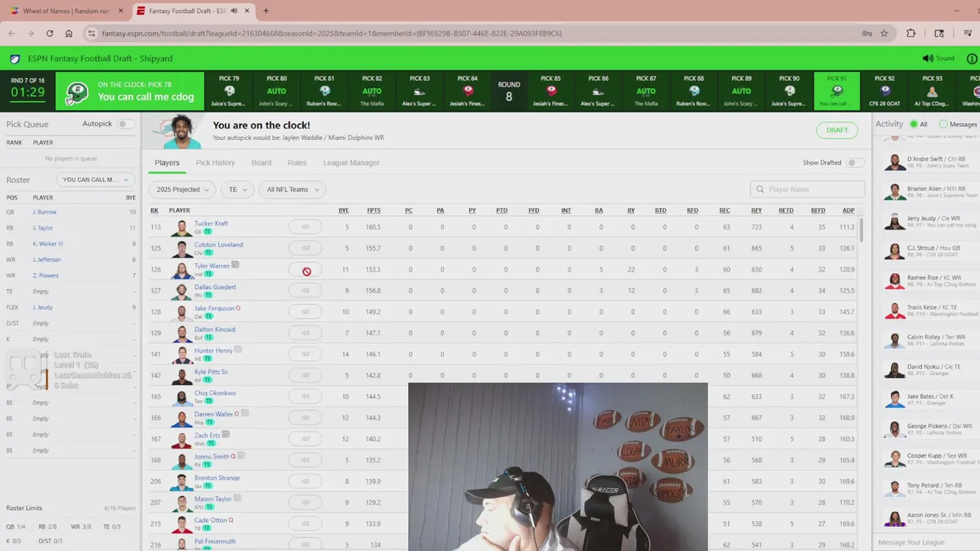
Task: Open the browser extensions puzzle icon
Action: coord(911,34)
